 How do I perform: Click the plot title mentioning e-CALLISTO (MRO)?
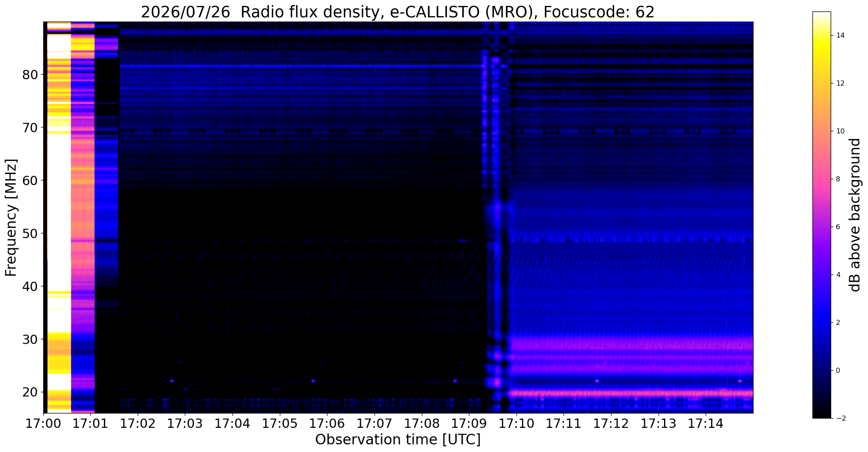(398, 12)
